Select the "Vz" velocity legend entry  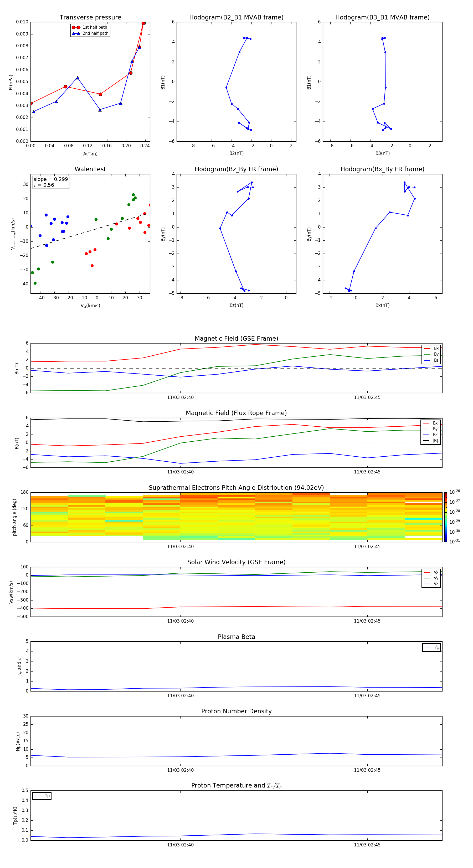pyautogui.click(x=431, y=584)
